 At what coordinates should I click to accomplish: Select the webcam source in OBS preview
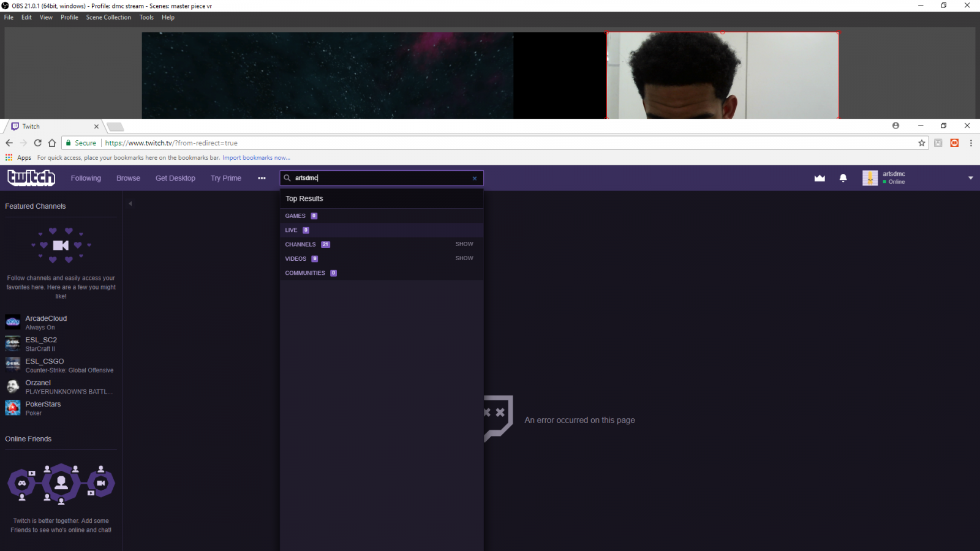pos(722,75)
